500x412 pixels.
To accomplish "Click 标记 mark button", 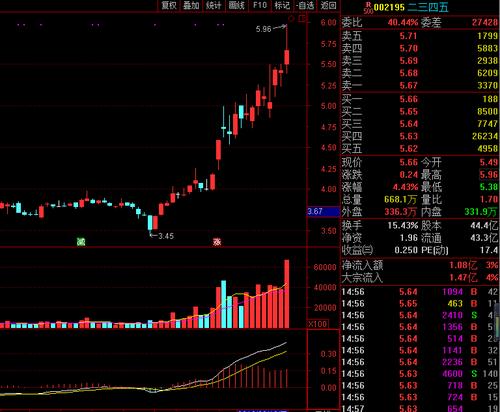I will pyautogui.click(x=282, y=5).
